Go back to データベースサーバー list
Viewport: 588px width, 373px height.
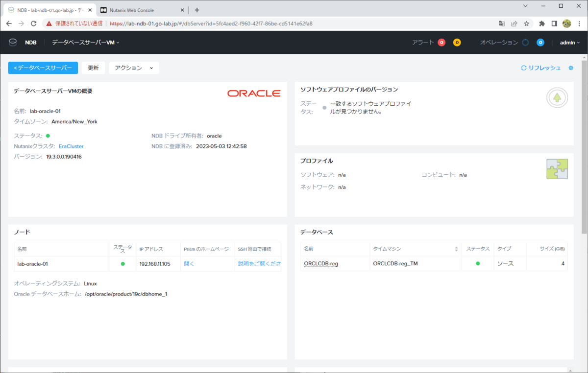(x=43, y=68)
